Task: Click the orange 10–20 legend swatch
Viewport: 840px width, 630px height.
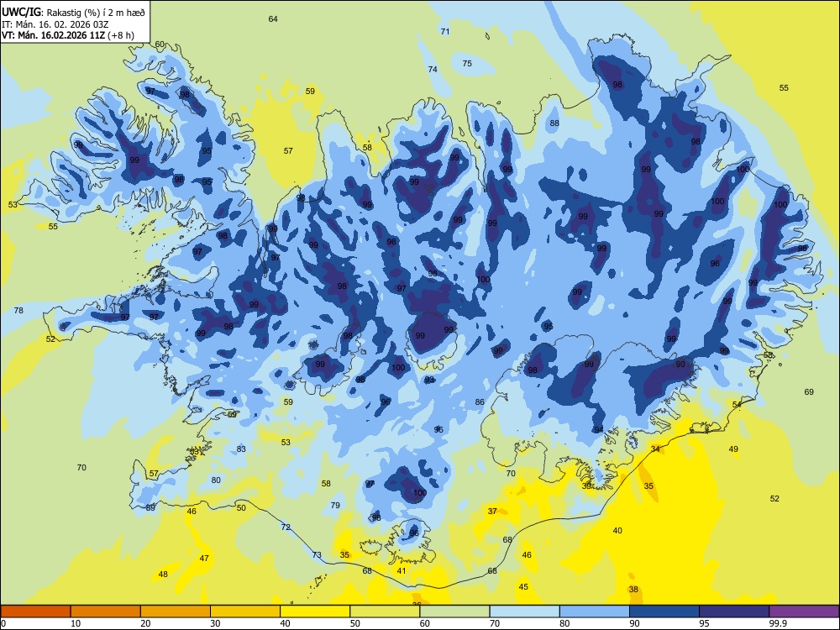Action: tap(106, 612)
